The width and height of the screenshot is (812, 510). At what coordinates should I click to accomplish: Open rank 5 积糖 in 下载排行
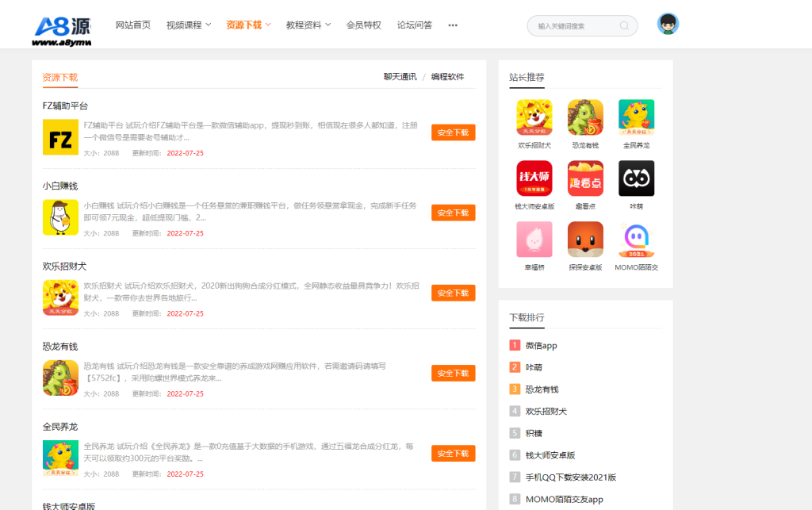pos(534,433)
